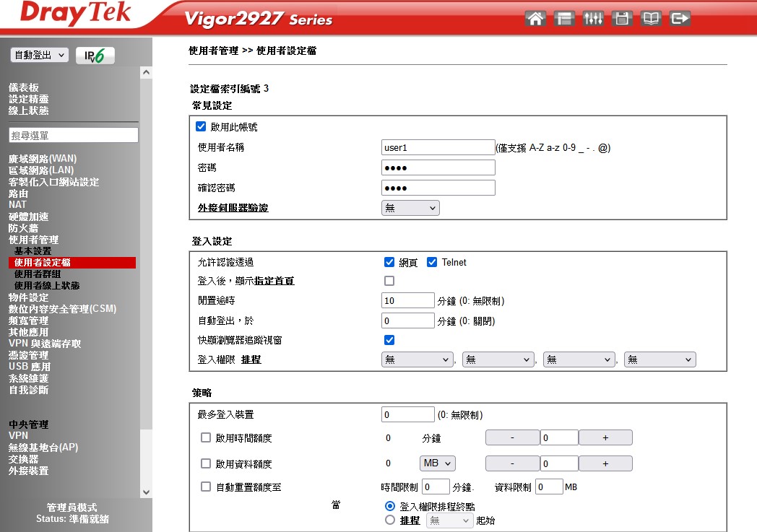Click the logout arrow icon

[680, 19]
